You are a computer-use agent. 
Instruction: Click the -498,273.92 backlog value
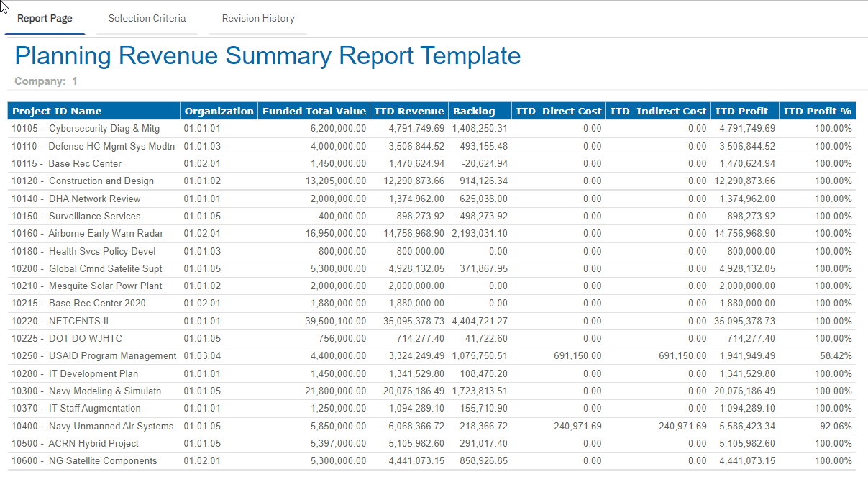click(481, 216)
